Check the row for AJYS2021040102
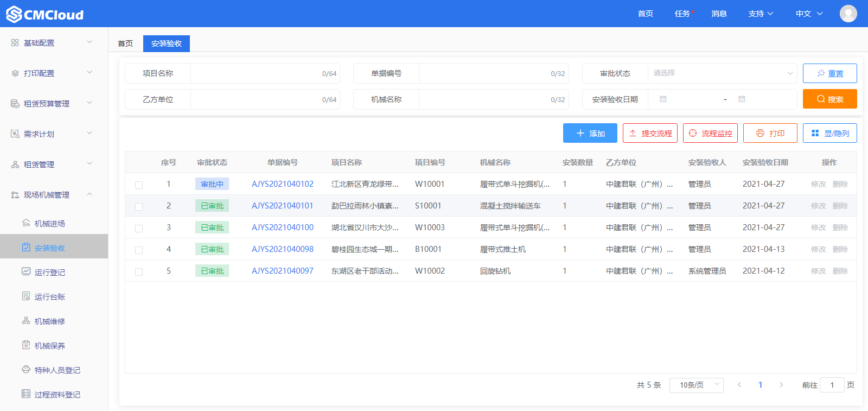Screen dimensions: 868x411 click(139, 185)
